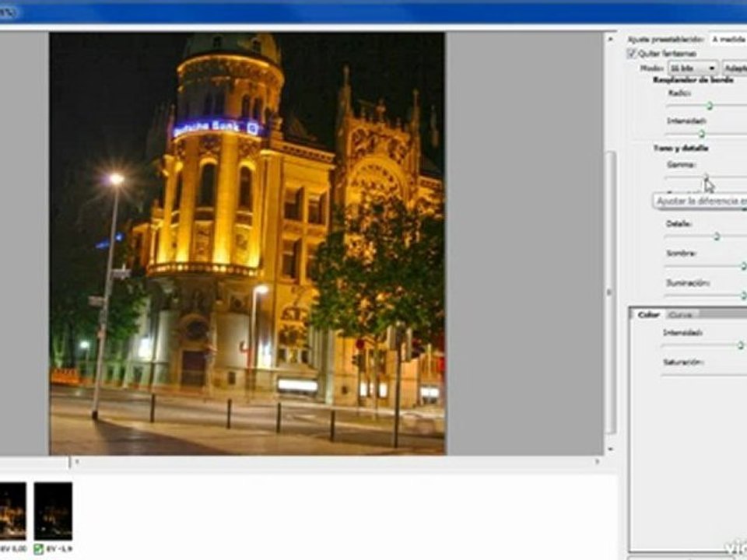The height and width of the screenshot is (560, 747).
Task: Click the preview horizontal scrollbar left arrow
Action: [77, 461]
